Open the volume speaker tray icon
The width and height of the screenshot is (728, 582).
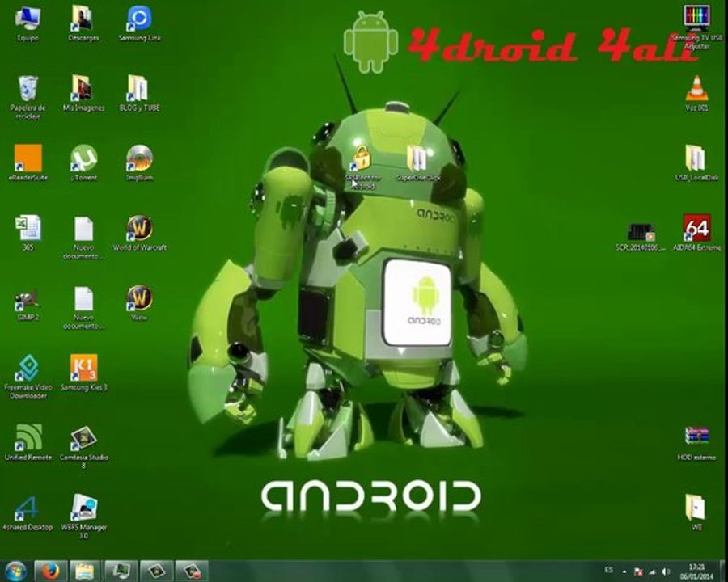pyautogui.click(x=666, y=572)
